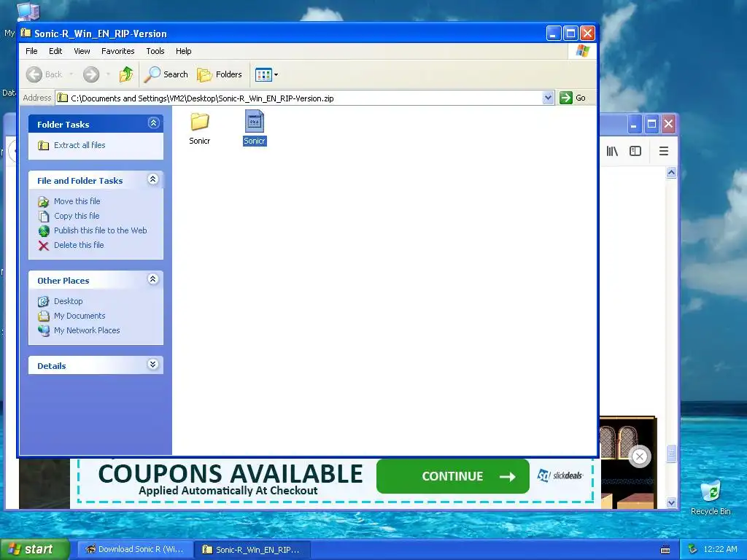Open the Favorites menu
This screenshot has height=560, width=747.
117,51
